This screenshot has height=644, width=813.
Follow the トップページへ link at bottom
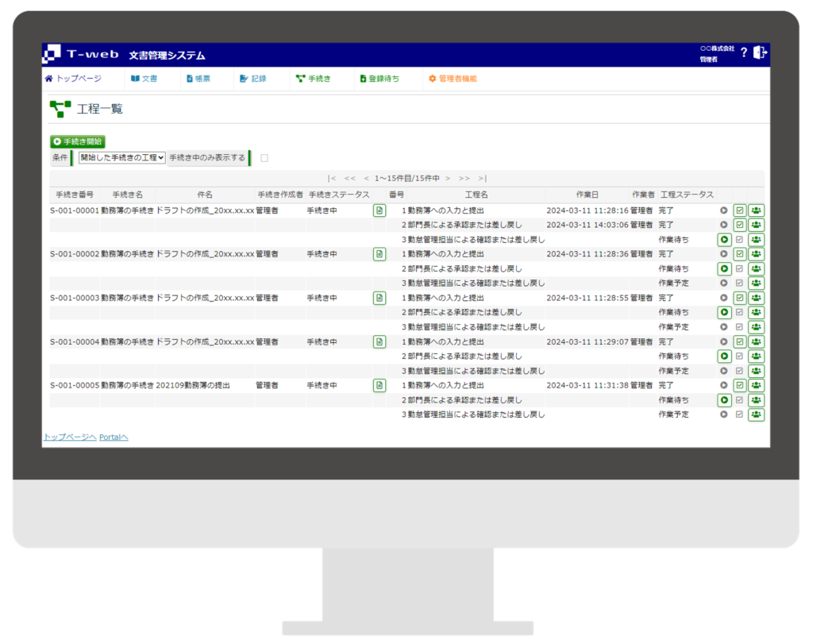click(69, 437)
